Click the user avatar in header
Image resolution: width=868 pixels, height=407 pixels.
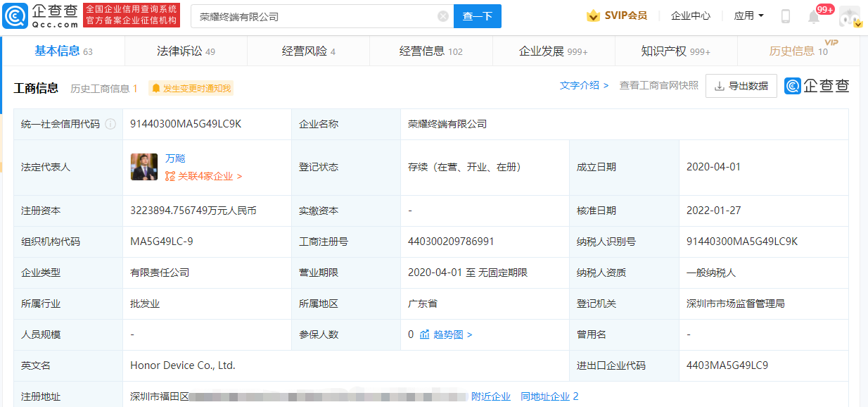[x=849, y=16]
